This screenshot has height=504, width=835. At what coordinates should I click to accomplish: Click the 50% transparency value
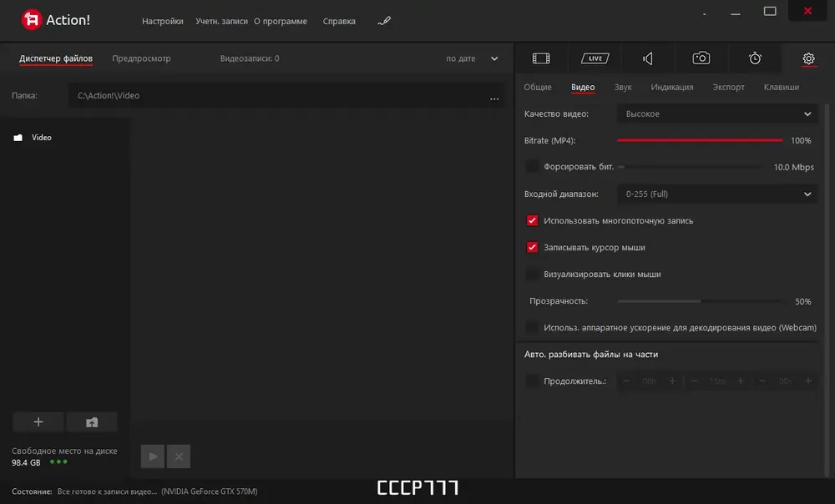point(803,301)
